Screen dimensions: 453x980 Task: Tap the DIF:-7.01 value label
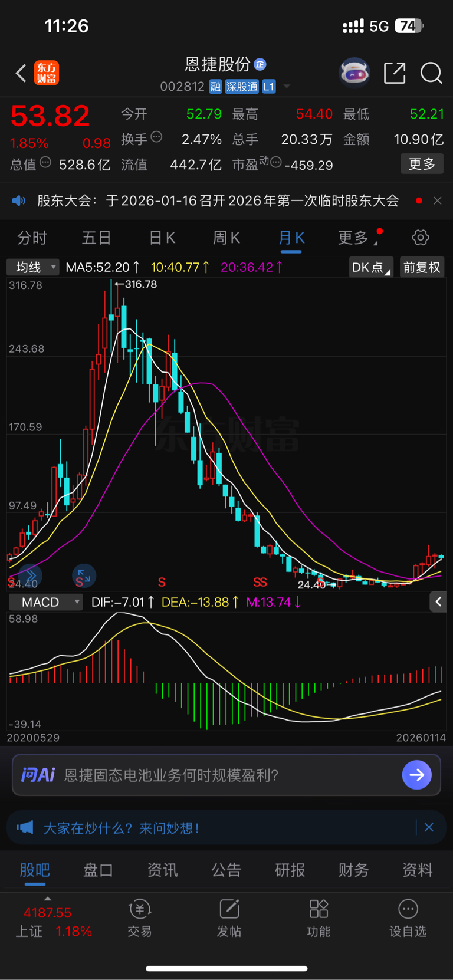(x=123, y=602)
